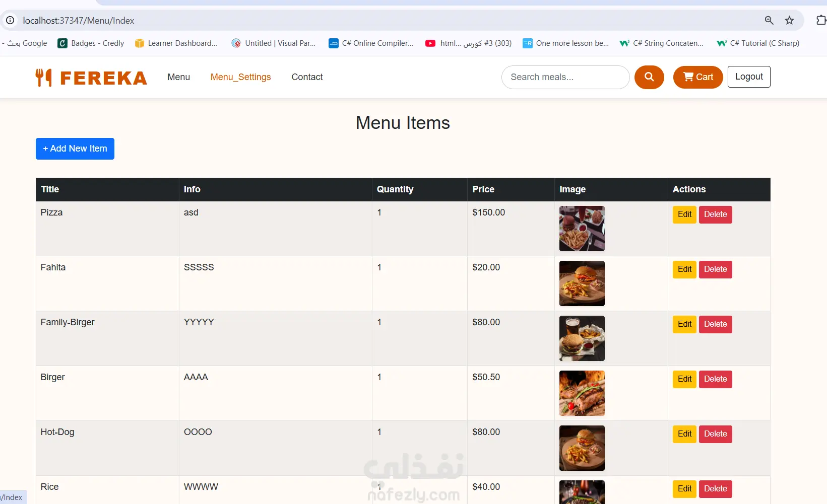The image size is (827, 504).
Task: Go to the Menu nav link
Action: click(179, 77)
